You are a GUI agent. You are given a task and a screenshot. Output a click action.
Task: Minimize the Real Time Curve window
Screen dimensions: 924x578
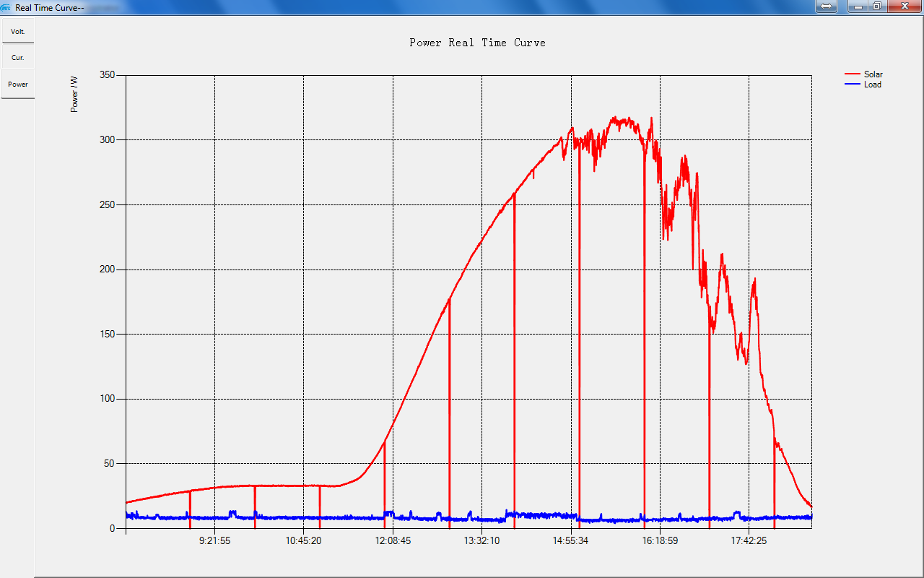click(x=858, y=6)
